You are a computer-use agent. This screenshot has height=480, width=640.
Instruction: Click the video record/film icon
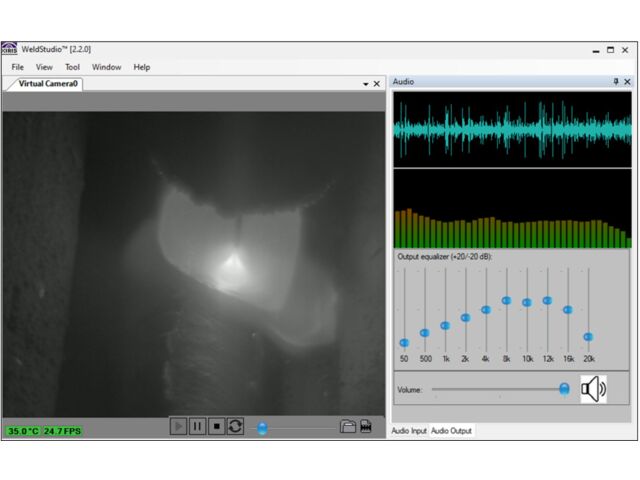(366, 426)
